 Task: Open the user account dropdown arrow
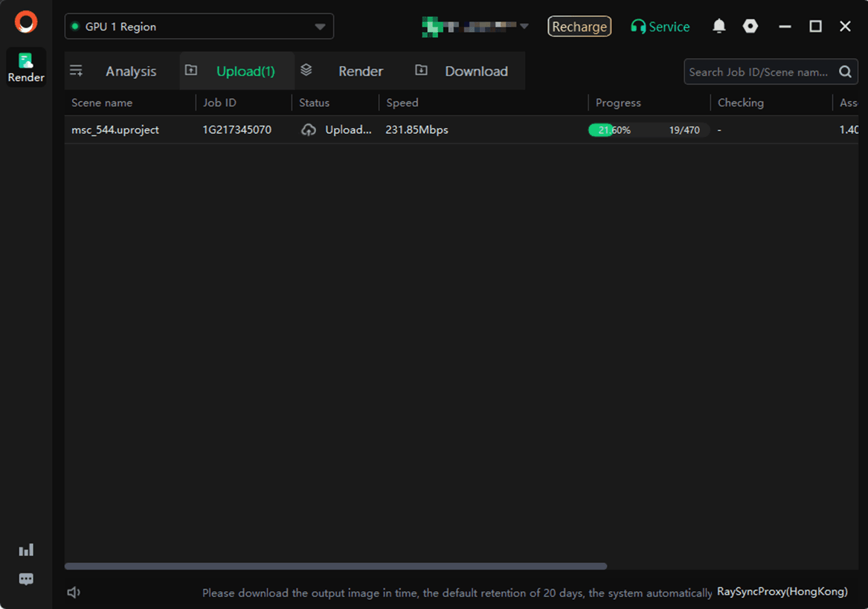click(524, 27)
